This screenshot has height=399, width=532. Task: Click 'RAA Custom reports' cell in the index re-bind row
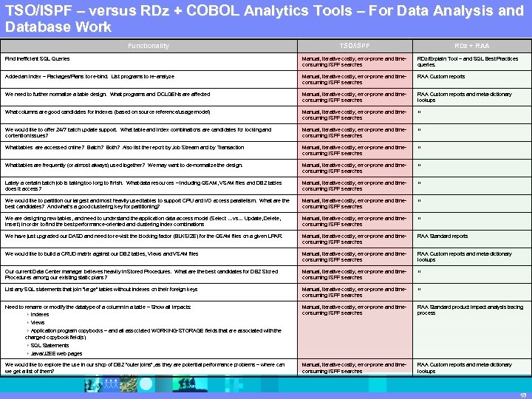472,79
